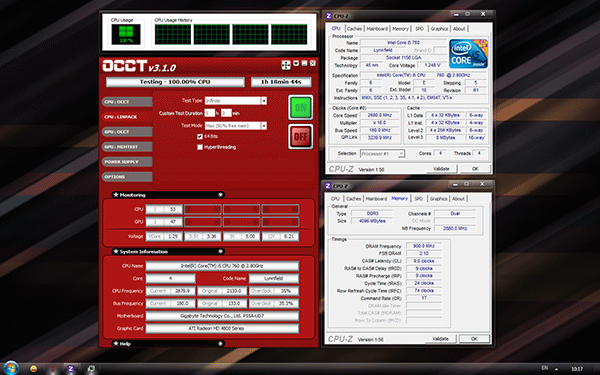Turn the test ON with green button
This screenshot has width=600, height=375.
pos(300,108)
